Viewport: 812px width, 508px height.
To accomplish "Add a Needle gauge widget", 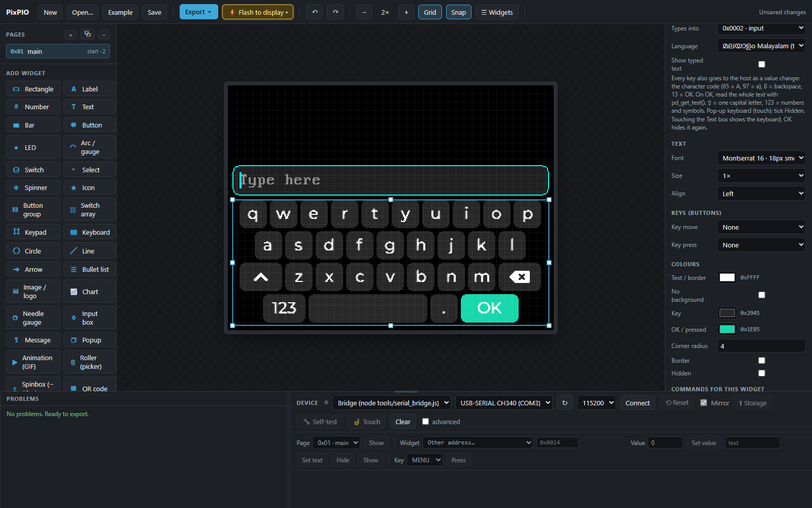I will [33, 318].
